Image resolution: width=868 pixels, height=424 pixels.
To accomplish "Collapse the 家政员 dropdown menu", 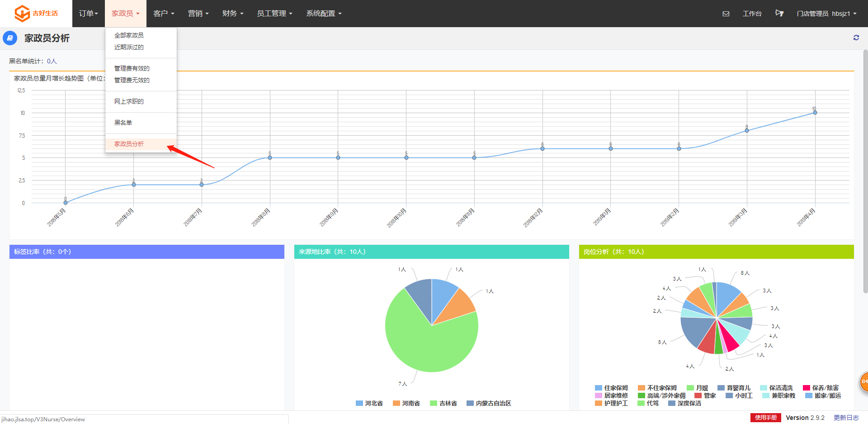I will (126, 14).
